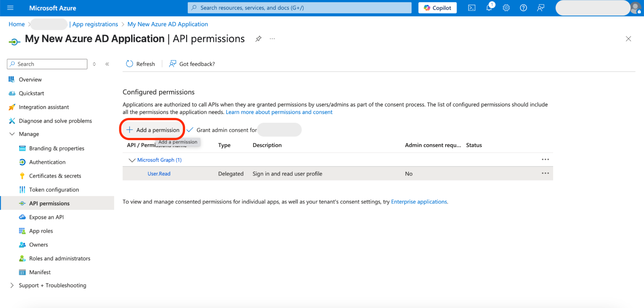Open Learn more about permissions and consent
The image size is (644, 308).
coord(279,112)
